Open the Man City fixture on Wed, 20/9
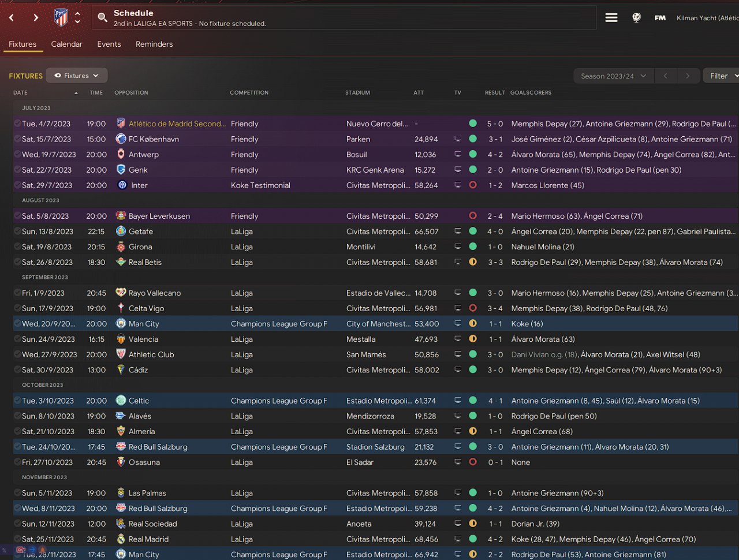 tap(144, 324)
